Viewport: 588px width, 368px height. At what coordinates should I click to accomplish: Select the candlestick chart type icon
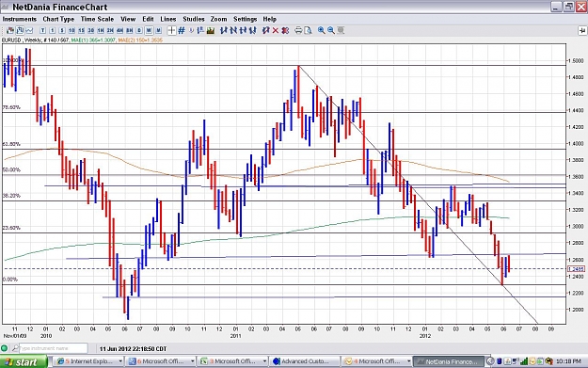click(10, 30)
